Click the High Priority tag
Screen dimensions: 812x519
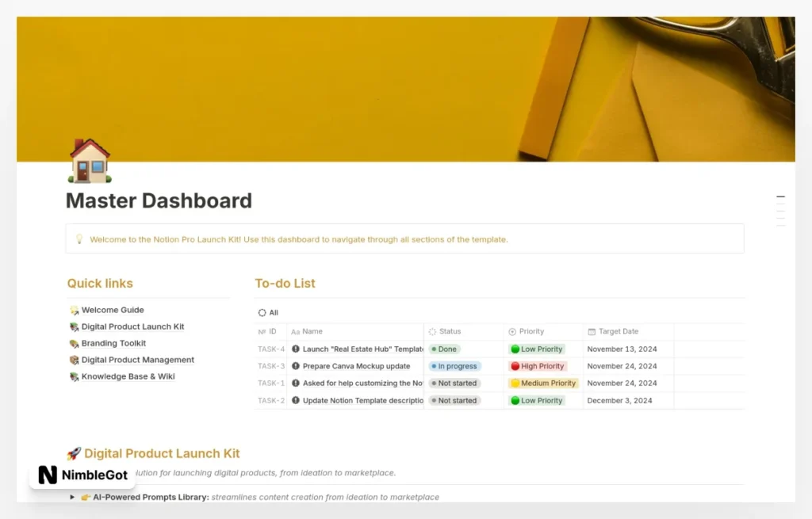(537, 366)
